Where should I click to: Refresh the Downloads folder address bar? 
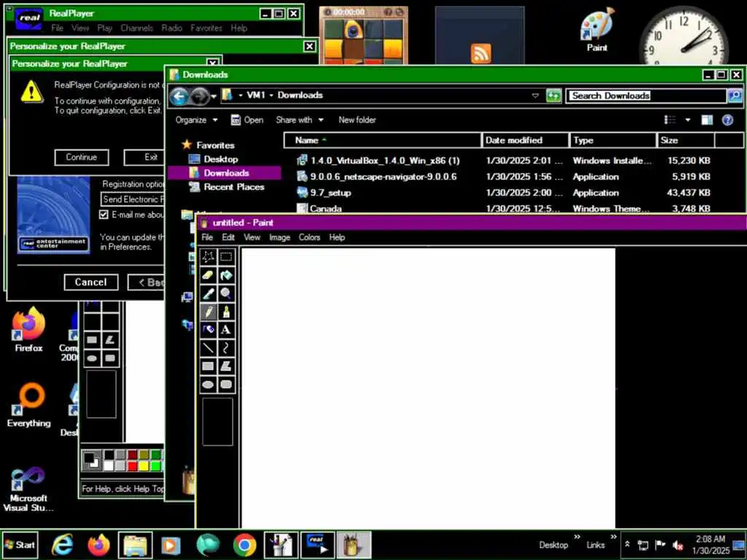pyautogui.click(x=553, y=96)
